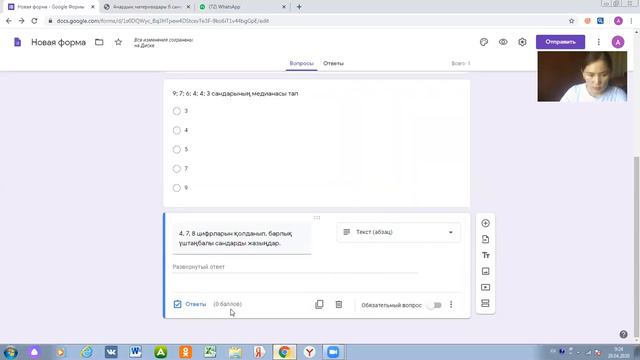Open Excel from the taskbar
The height and width of the screenshot is (360, 640).
coord(210,352)
